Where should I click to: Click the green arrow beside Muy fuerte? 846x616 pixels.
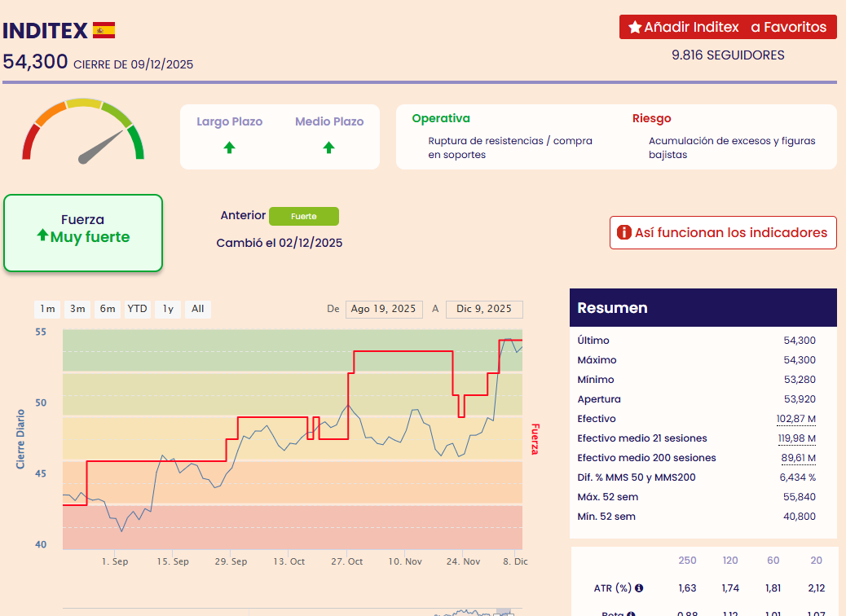[x=42, y=235]
